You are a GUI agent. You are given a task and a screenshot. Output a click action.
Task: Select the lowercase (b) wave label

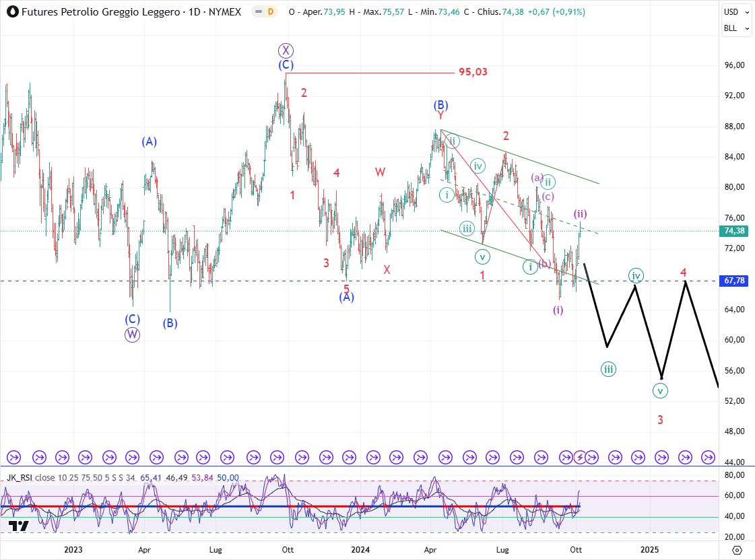(545, 263)
